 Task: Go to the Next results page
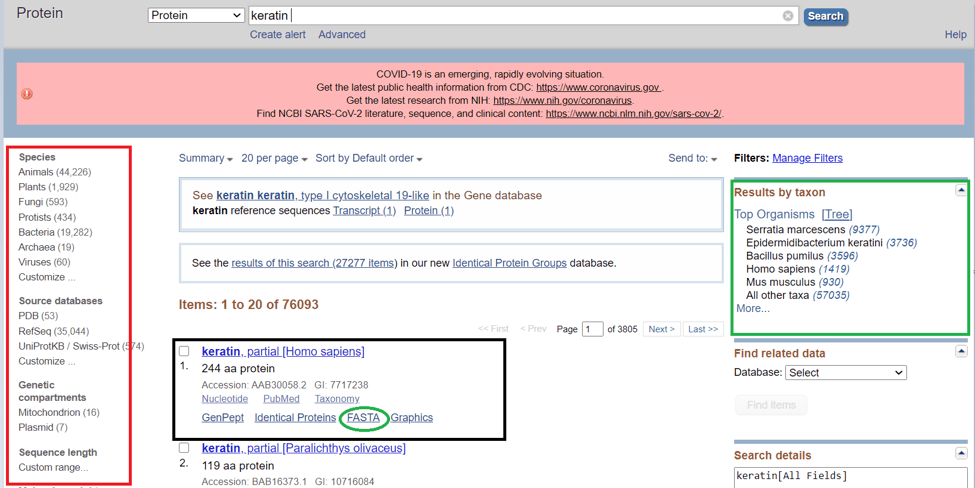[x=661, y=329]
